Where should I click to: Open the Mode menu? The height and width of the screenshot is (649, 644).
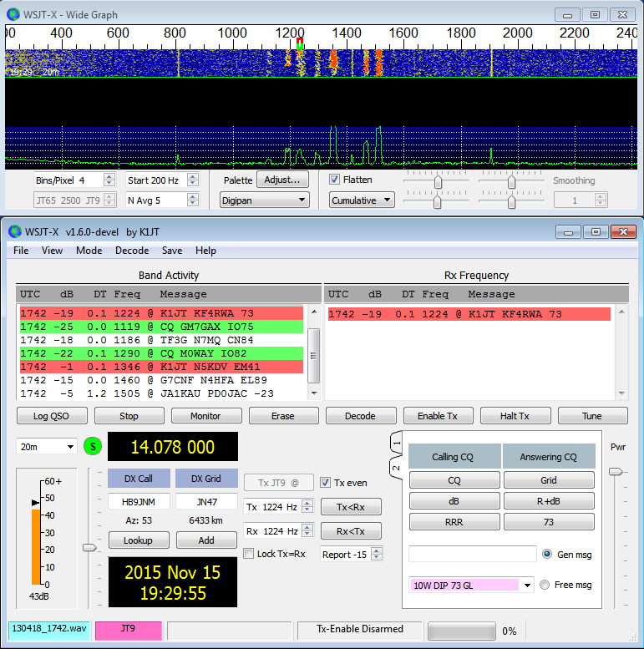point(89,251)
